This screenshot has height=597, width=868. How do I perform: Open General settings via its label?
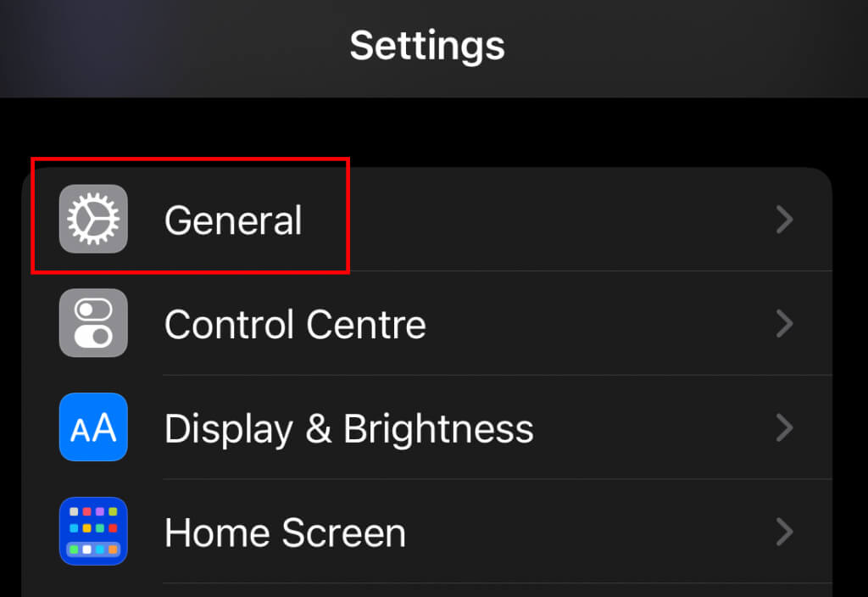[x=232, y=220]
